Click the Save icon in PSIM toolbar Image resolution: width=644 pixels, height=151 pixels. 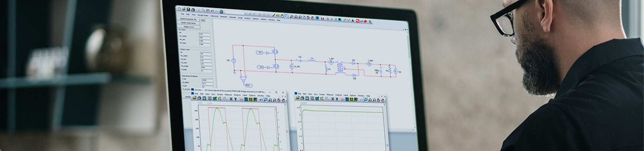click(189, 9)
